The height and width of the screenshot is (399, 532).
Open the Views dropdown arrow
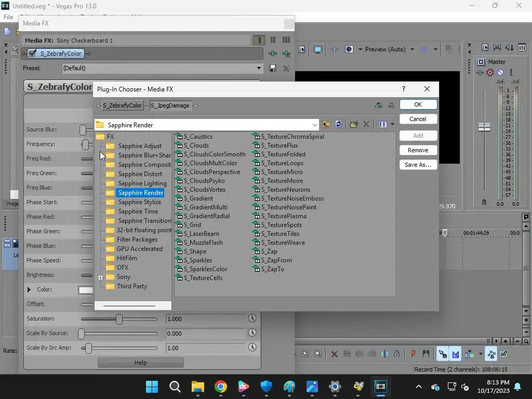pyautogui.click(x=393, y=125)
